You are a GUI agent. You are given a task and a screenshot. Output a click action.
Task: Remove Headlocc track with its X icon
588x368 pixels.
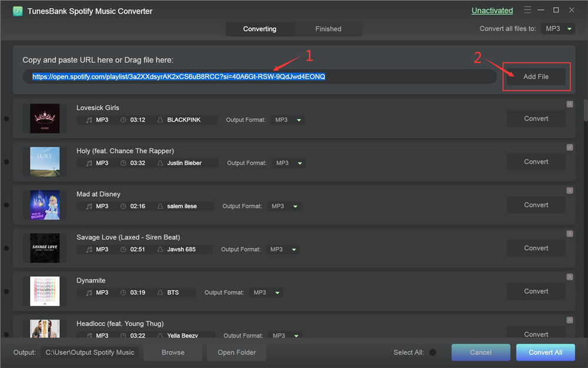coord(570,320)
